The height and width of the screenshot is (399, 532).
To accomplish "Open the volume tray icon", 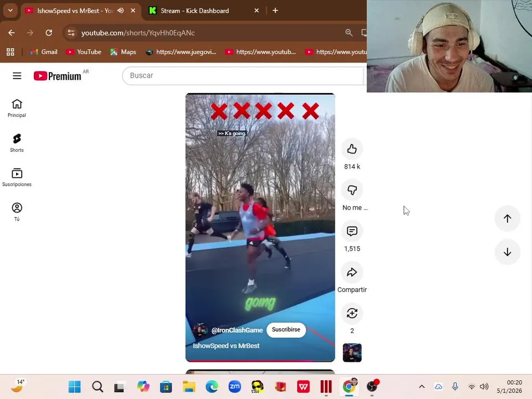I will point(484,386).
